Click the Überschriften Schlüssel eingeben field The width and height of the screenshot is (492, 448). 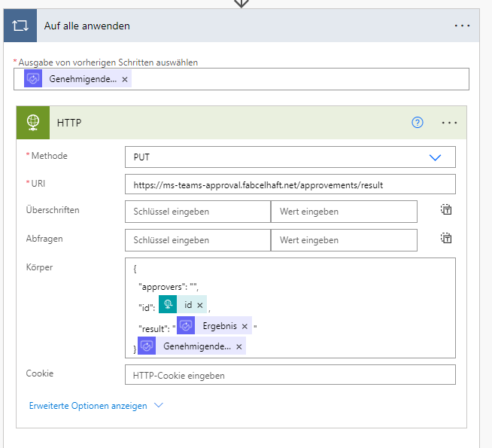197,212
